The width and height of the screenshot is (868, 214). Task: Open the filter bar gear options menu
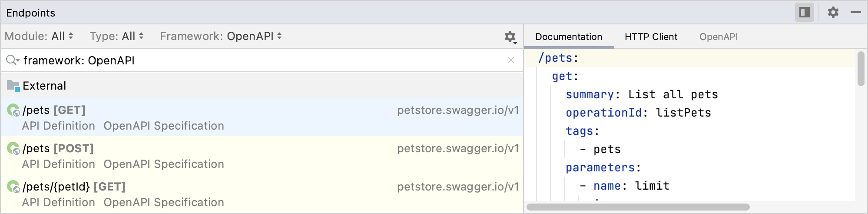click(510, 37)
